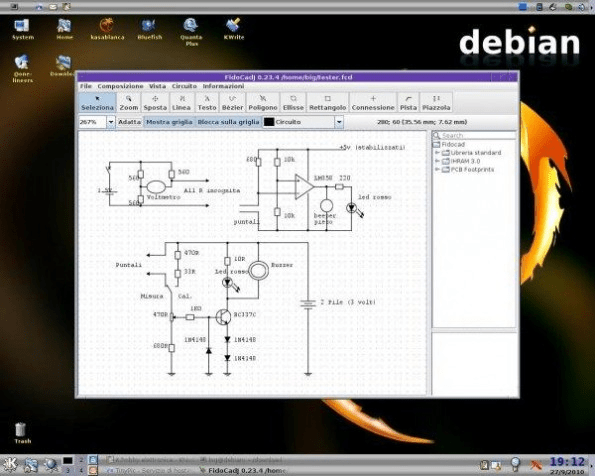Select the Testo text tool
The width and height of the screenshot is (595, 476).
(207, 103)
